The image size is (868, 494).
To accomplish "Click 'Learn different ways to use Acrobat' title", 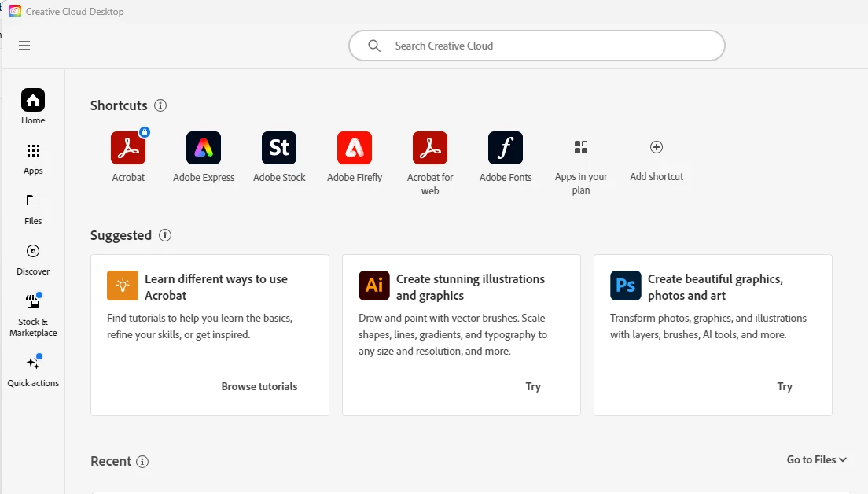I will (216, 287).
